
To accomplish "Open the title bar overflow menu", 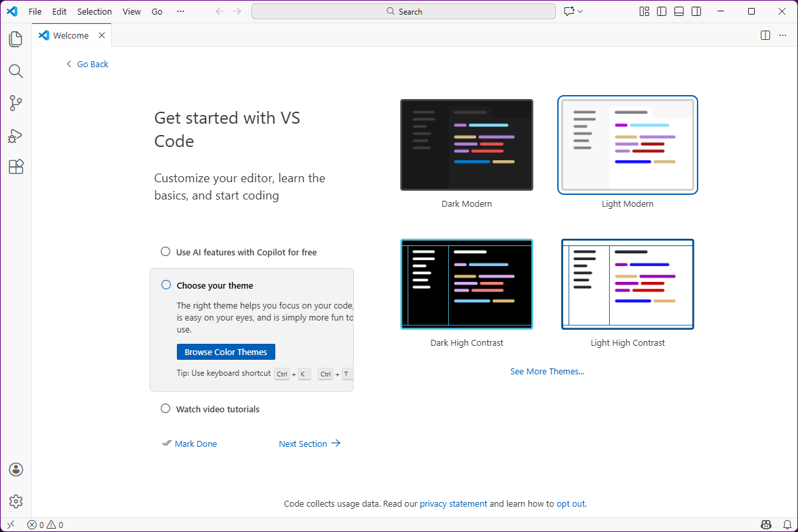I will click(x=180, y=11).
